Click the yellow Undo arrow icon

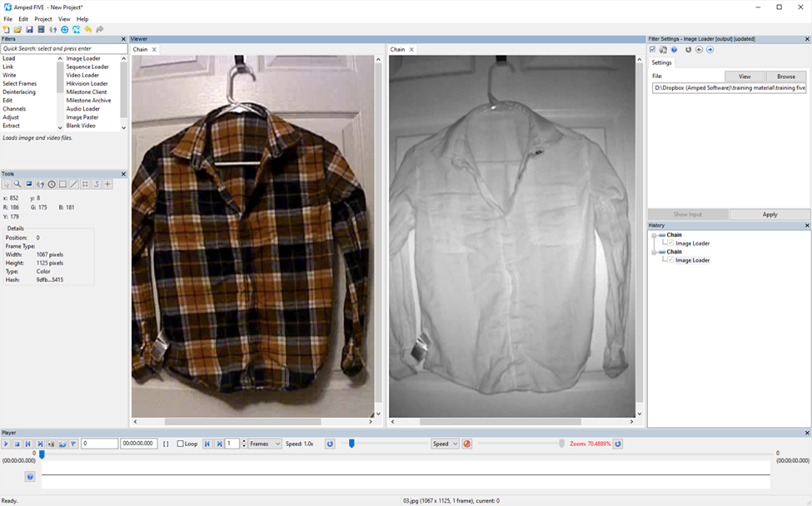pos(88,29)
